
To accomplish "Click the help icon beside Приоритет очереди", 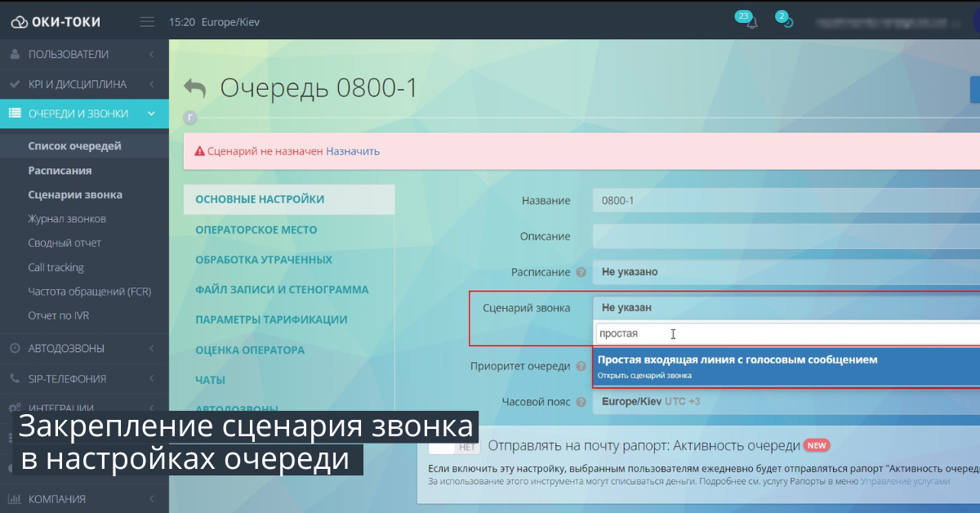I will point(580,366).
